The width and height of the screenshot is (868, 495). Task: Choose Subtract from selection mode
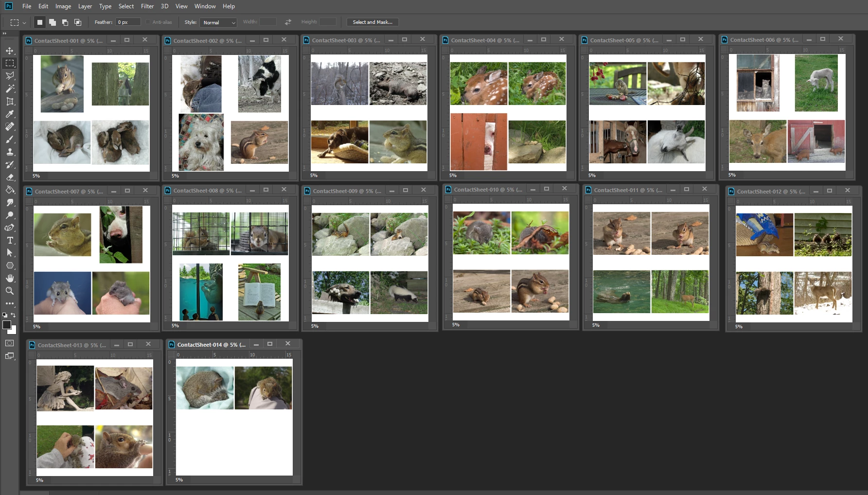coord(65,22)
